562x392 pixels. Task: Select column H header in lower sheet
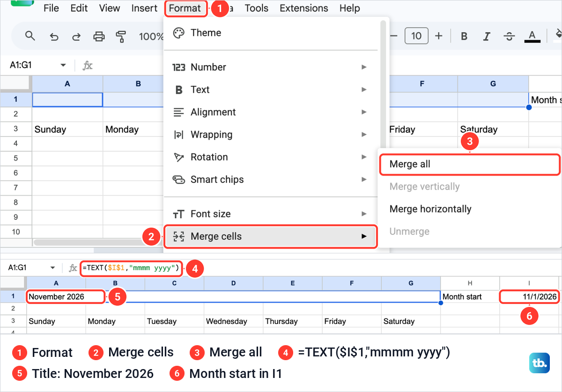point(470,283)
